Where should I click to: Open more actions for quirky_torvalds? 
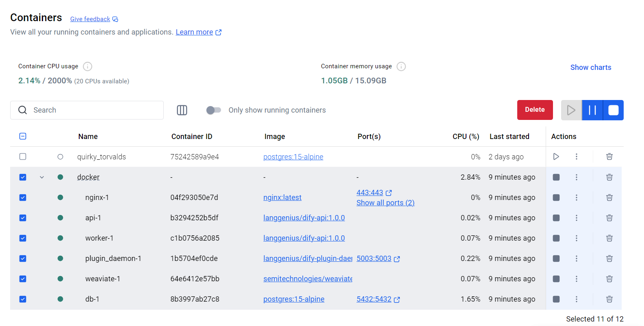pos(576,156)
